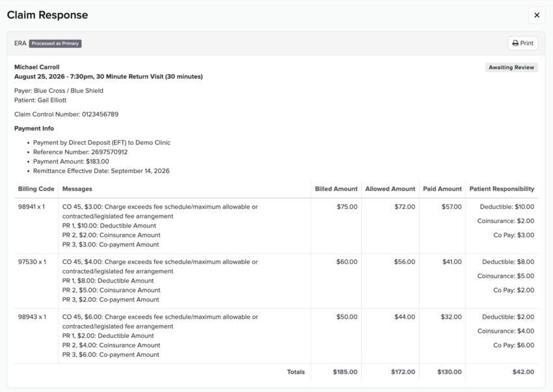The image size is (553, 392).
Task: Click the Billed Amount column header
Action: [x=336, y=189]
